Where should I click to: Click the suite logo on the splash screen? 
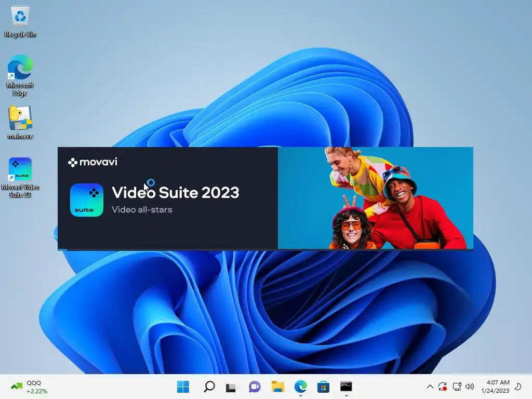coord(87,200)
